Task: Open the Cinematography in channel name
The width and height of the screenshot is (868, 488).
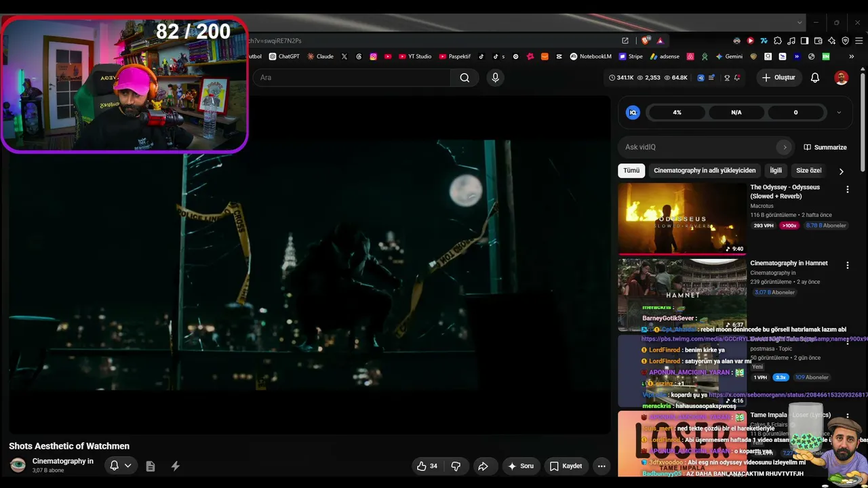Action: 63,461
